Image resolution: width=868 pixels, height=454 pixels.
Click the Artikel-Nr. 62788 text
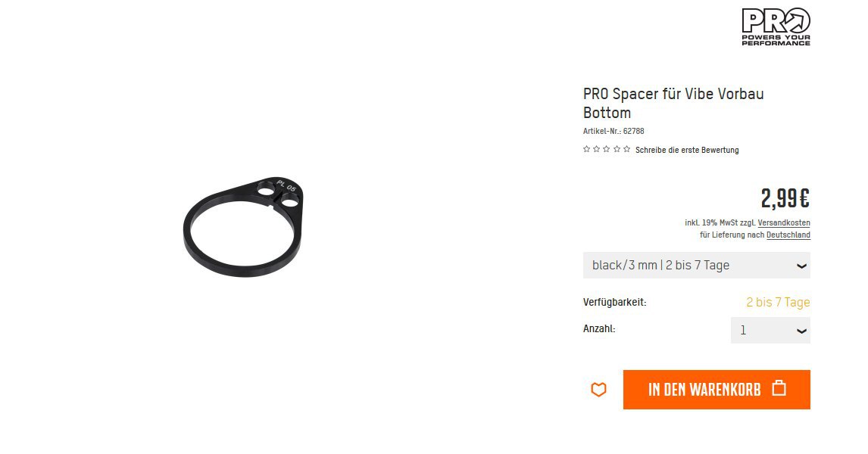(x=614, y=131)
